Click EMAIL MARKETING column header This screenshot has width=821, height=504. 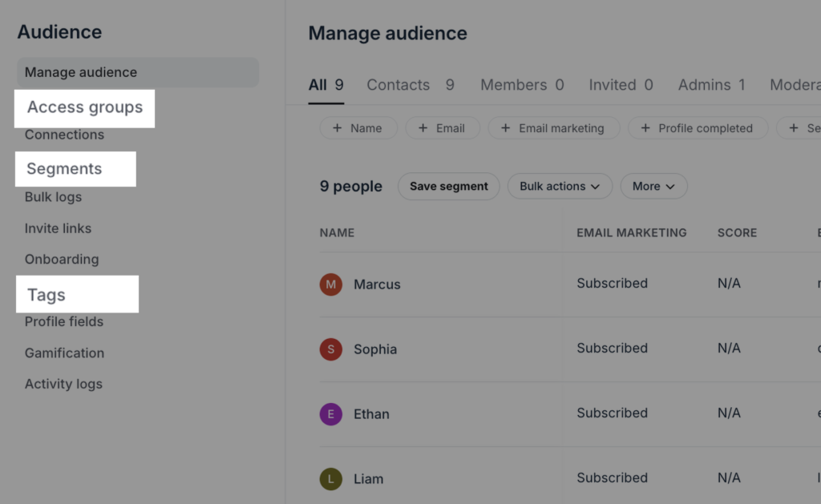pos(632,233)
